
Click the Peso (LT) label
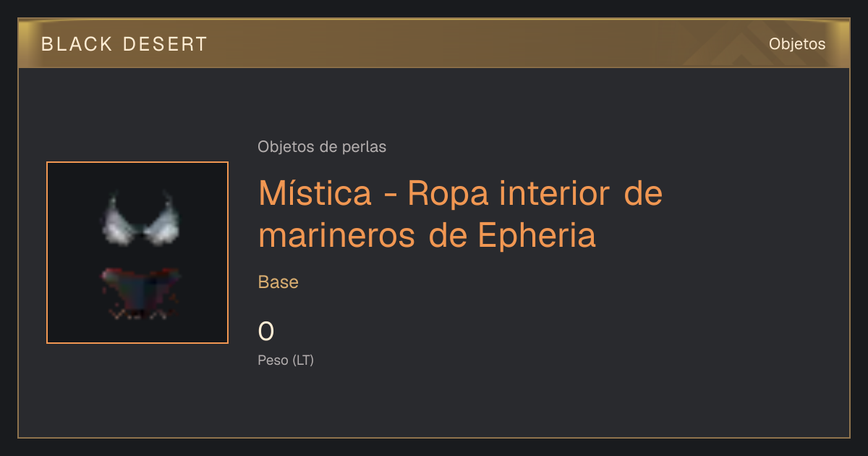pos(286,360)
